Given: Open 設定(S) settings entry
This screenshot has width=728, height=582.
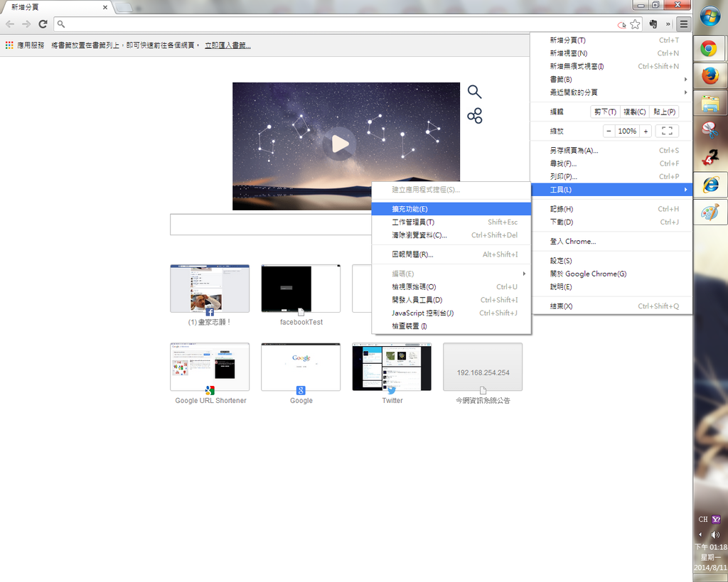Looking at the screenshot, I should (611, 261).
